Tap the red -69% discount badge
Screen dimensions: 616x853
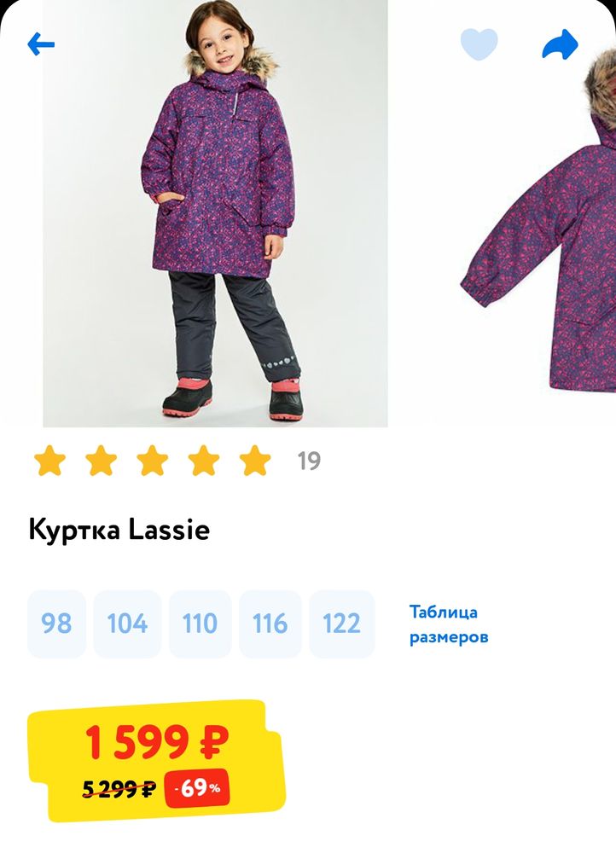197,787
